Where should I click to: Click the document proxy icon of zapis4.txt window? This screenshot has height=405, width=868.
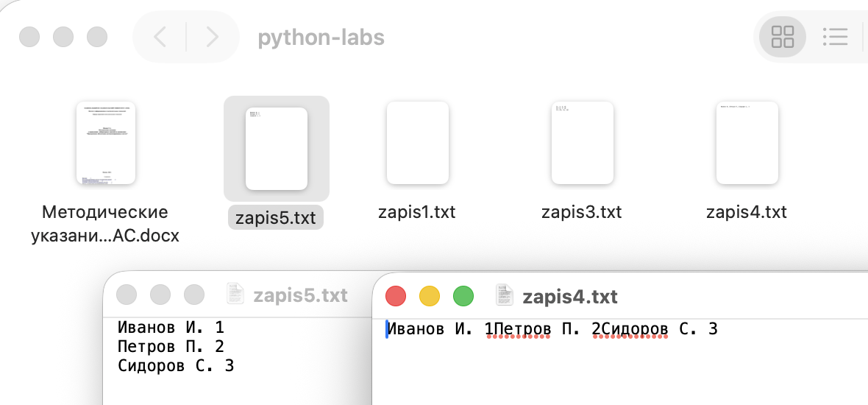coord(505,296)
